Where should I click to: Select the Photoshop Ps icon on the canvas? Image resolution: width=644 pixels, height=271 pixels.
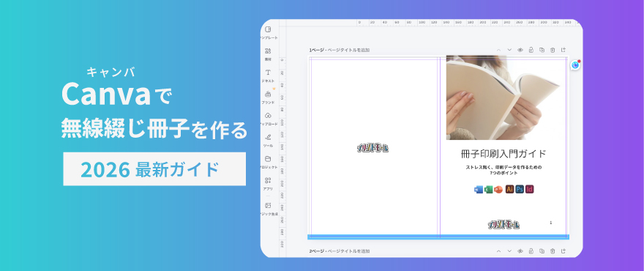(x=520, y=189)
